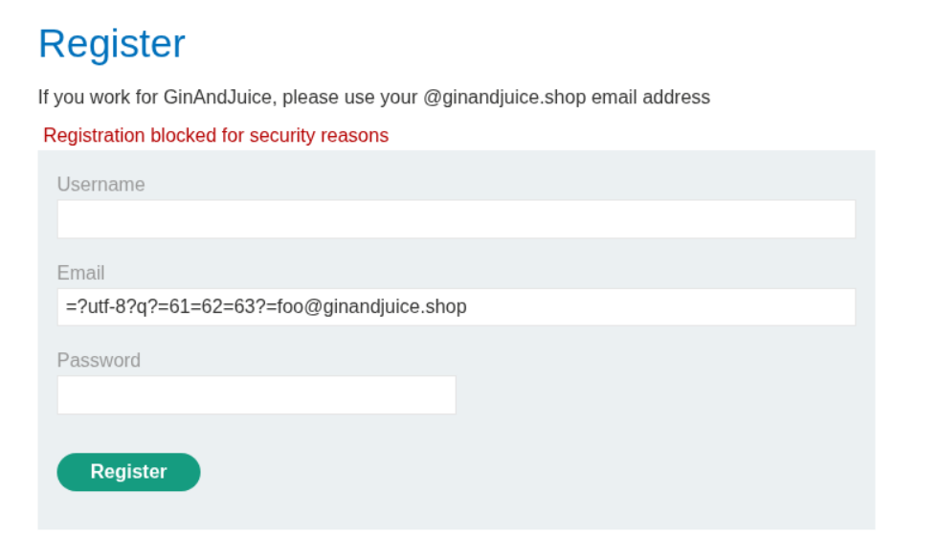Screen dimensions: 937x560
Task: Click the red registration blocked error message
Action: (215, 136)
